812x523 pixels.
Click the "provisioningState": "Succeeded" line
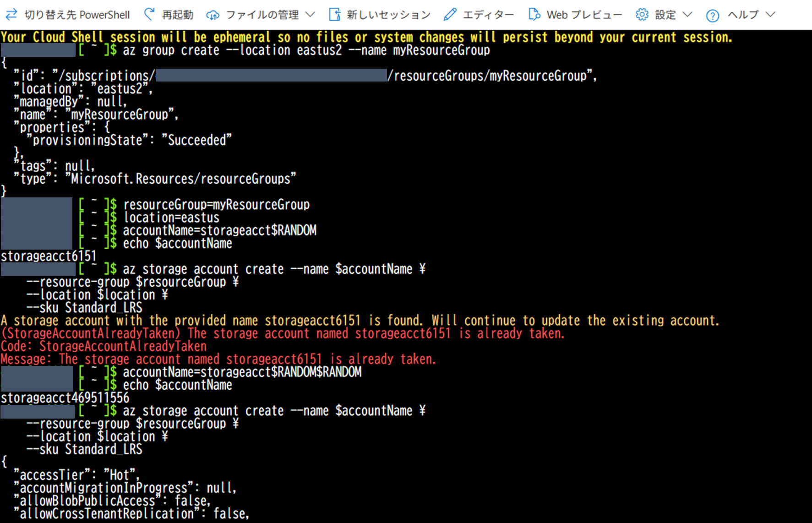tap(129, 140)
